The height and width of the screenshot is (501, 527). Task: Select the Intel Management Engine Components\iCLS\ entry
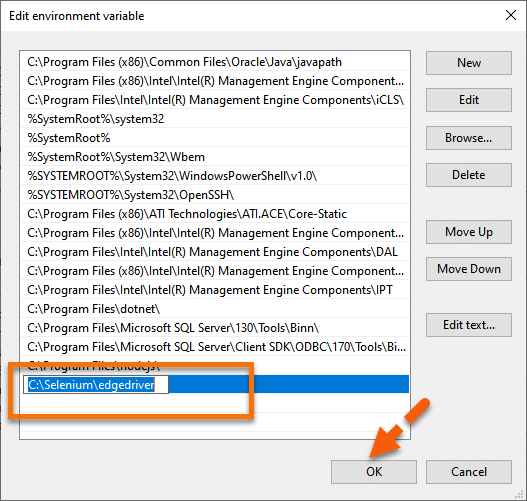215,100
